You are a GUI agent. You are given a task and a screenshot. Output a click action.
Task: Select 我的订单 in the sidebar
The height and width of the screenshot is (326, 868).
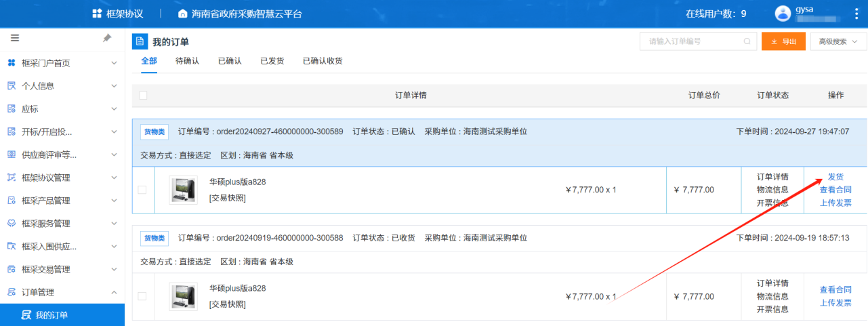[62, 315]
